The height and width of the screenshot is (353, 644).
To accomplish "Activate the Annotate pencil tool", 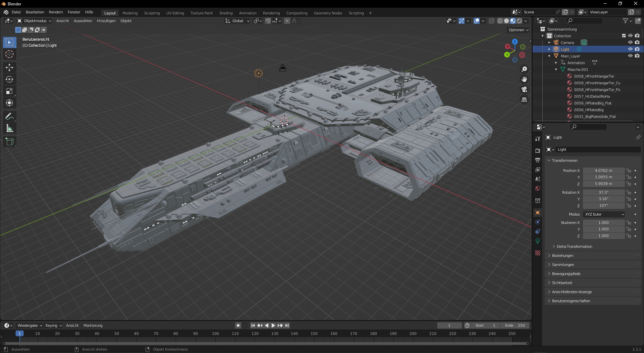I will (x=9, y=117).
